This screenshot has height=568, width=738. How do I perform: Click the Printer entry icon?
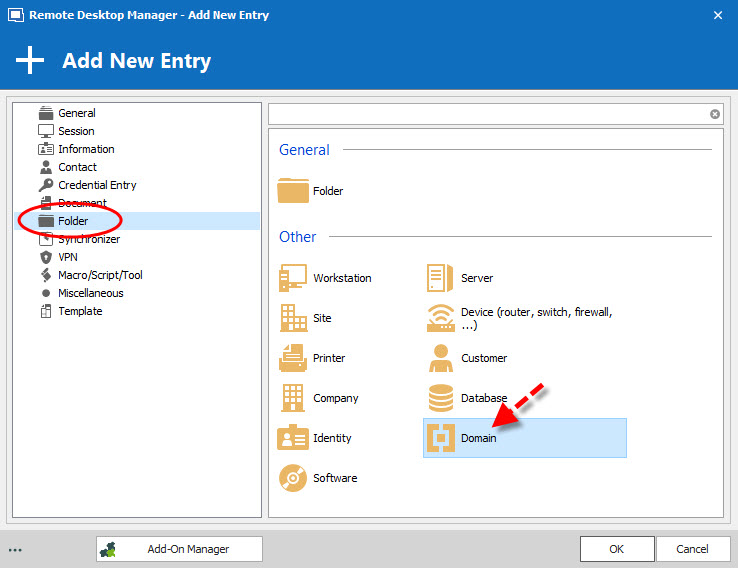tap(293, 358)
